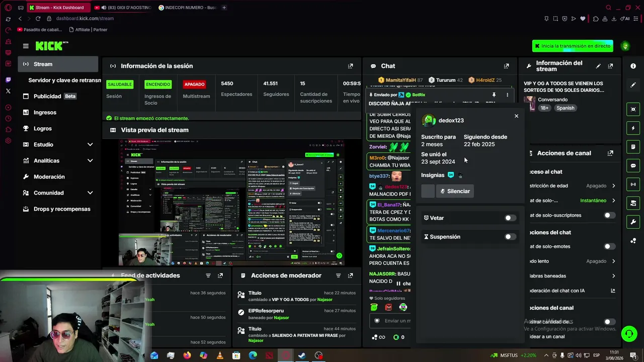Reload the page with the refresh button
Viewport: 644px width, 362px height.
[x=38, y=19]
